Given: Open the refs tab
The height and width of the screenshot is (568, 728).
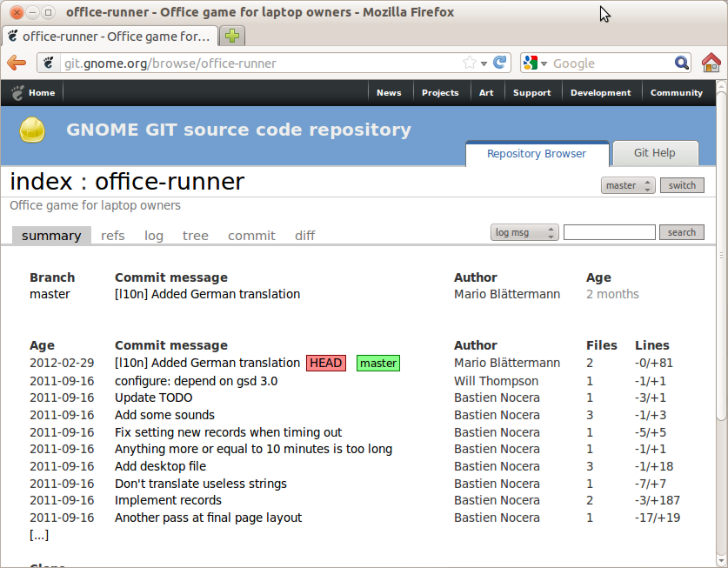Looking at the screenshot, I should point(113,236).
